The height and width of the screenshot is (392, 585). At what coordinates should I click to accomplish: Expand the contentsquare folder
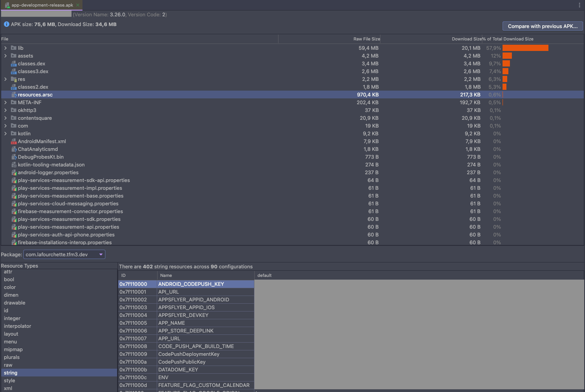[5, 118]
